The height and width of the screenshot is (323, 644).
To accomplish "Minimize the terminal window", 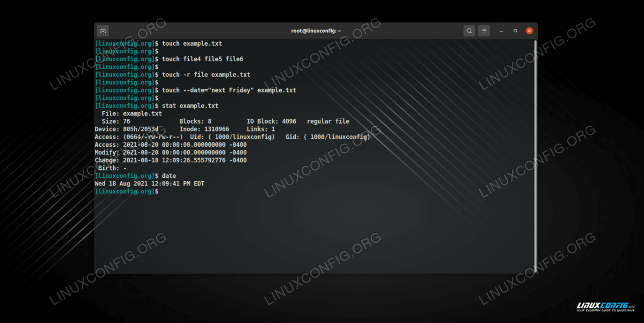I will (x=501, y=31).
